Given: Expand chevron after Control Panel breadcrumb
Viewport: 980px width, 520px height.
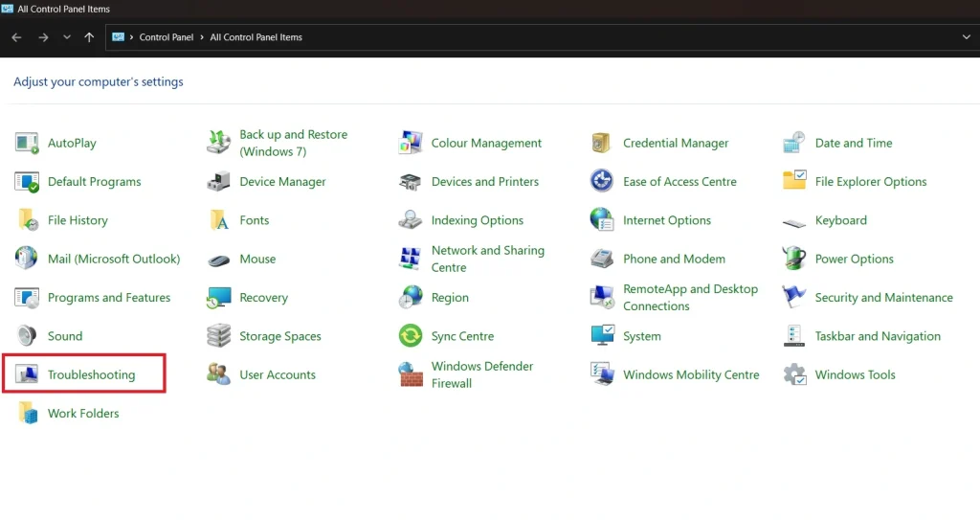Looking at the screenshot, I should tap(202, 37).
